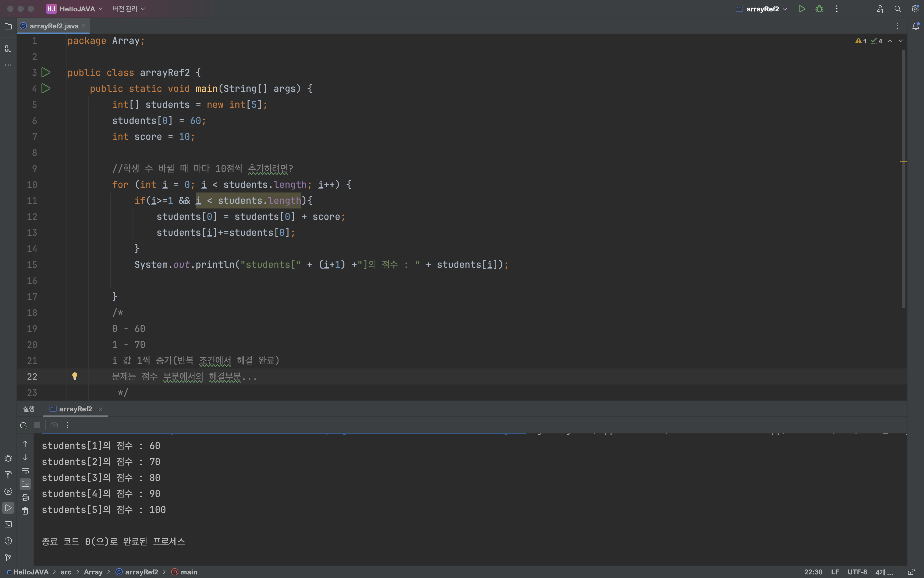The height and width of the screenshot is (578, 924).
Task: Open Search Everywhere magnifier icon
Action: [x=898, y=9]
